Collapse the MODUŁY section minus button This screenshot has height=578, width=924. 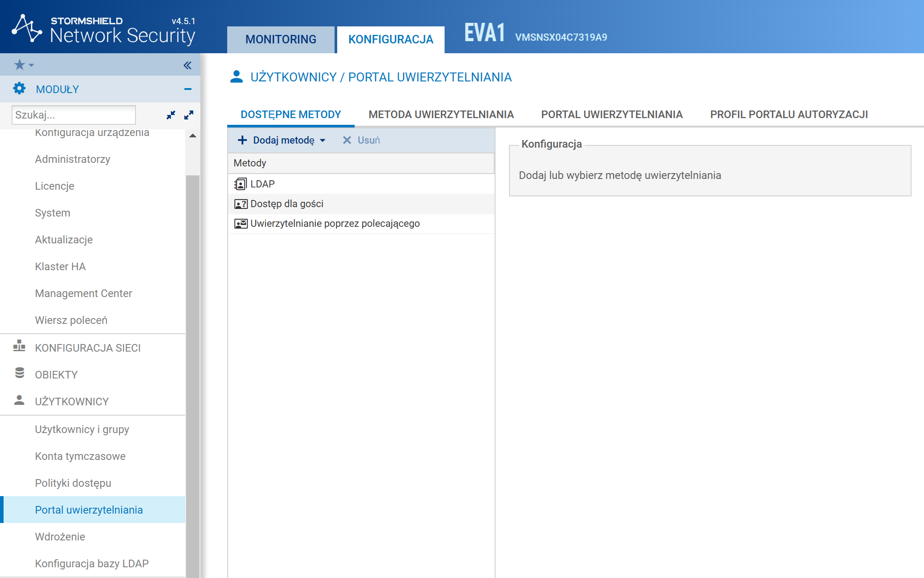(x=188, y=89)
